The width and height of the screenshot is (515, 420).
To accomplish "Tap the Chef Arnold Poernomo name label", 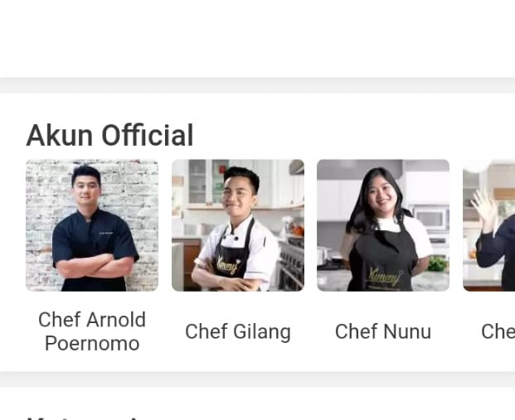I will pyautogui.click(x=92, y=331).
